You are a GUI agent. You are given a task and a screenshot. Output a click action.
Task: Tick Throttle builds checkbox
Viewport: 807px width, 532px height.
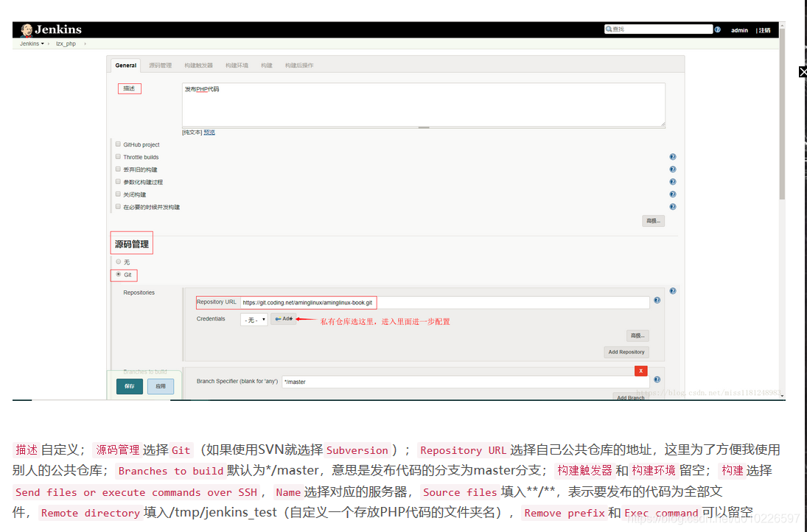[x=119, y=156]
